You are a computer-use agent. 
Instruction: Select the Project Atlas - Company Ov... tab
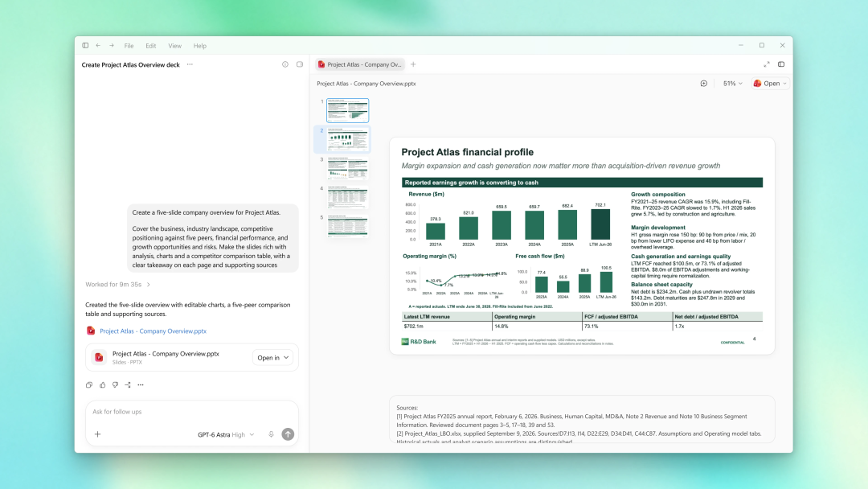point(360,64)
